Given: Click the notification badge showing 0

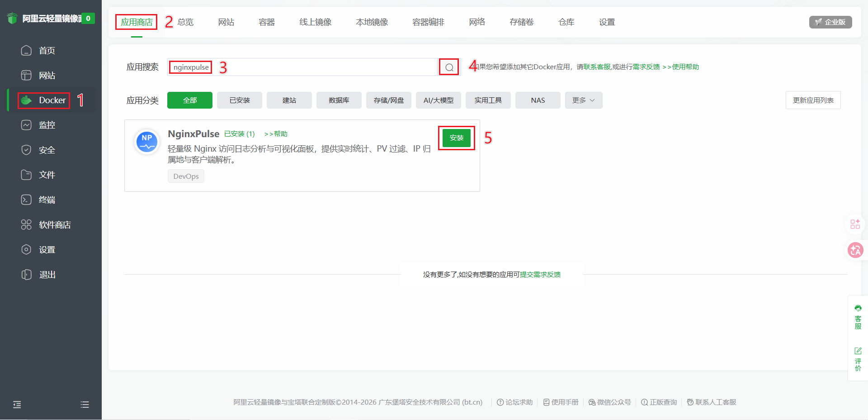Looking at the screenshot, I should 88,19.
